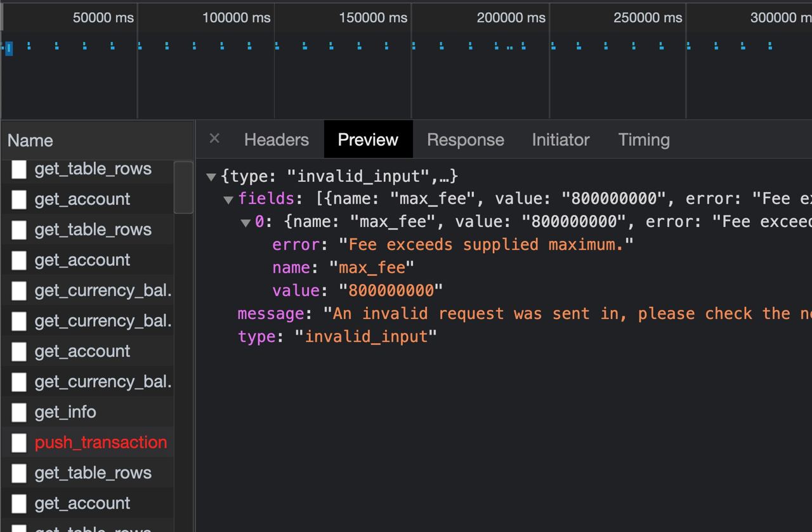Switch to the Response tab

(x=466, y=139)
